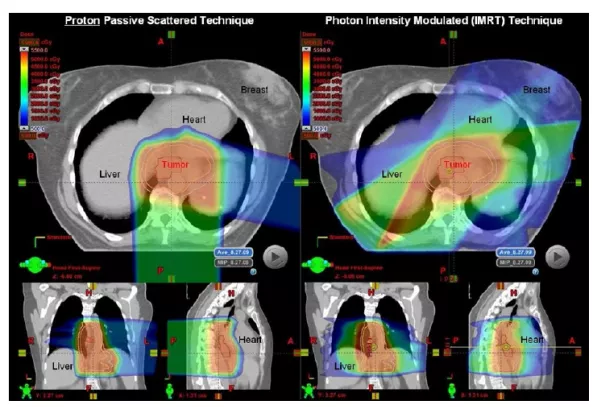Click the green figure icon in the proton coronal view
593x407 pixels.
point(27,391)
